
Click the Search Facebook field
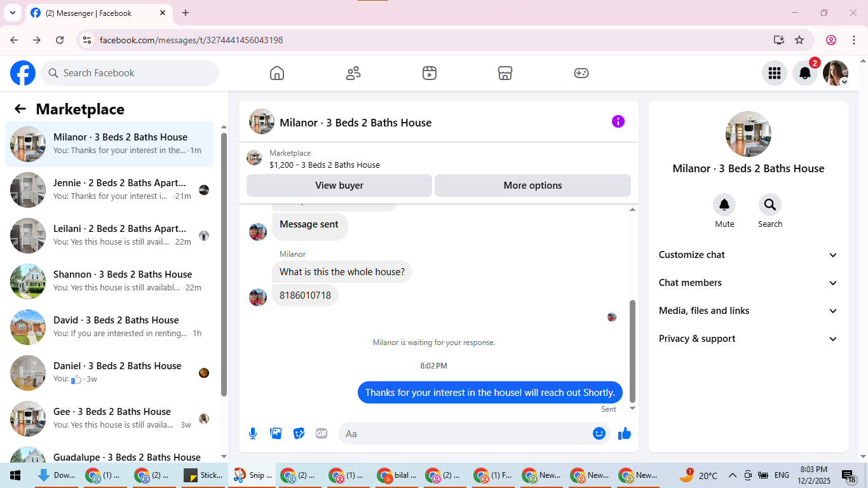[130, 73]
